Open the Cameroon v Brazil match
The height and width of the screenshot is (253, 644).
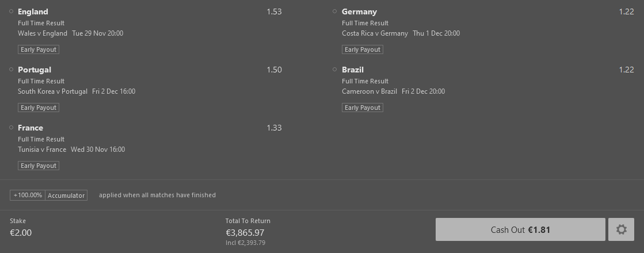(369, 91)
